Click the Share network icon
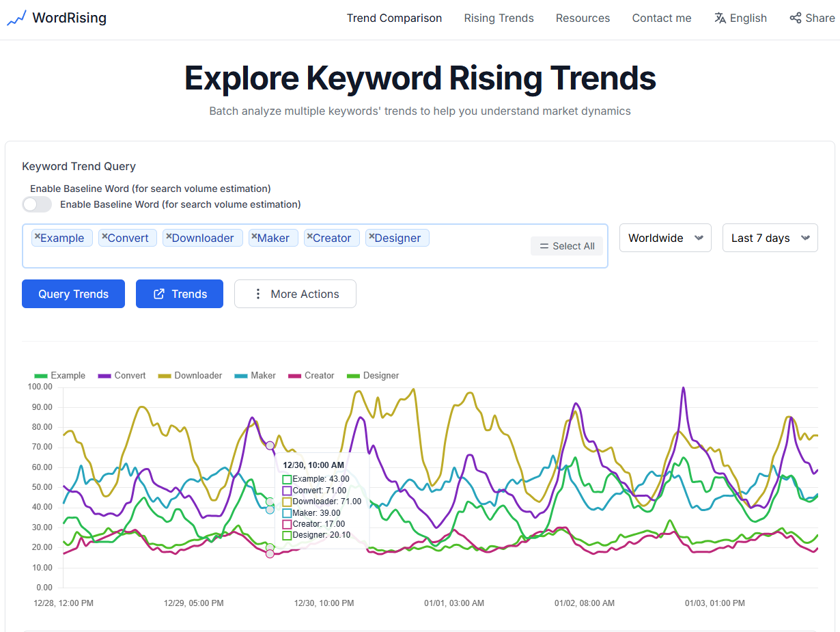Screen dimensions: 840x632 tap(796, 18)
